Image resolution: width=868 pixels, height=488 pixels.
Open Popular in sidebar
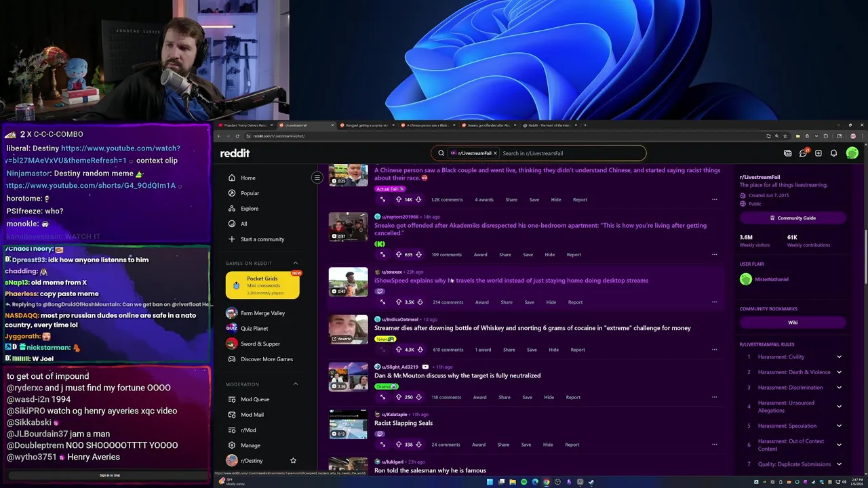click(250, 193)
